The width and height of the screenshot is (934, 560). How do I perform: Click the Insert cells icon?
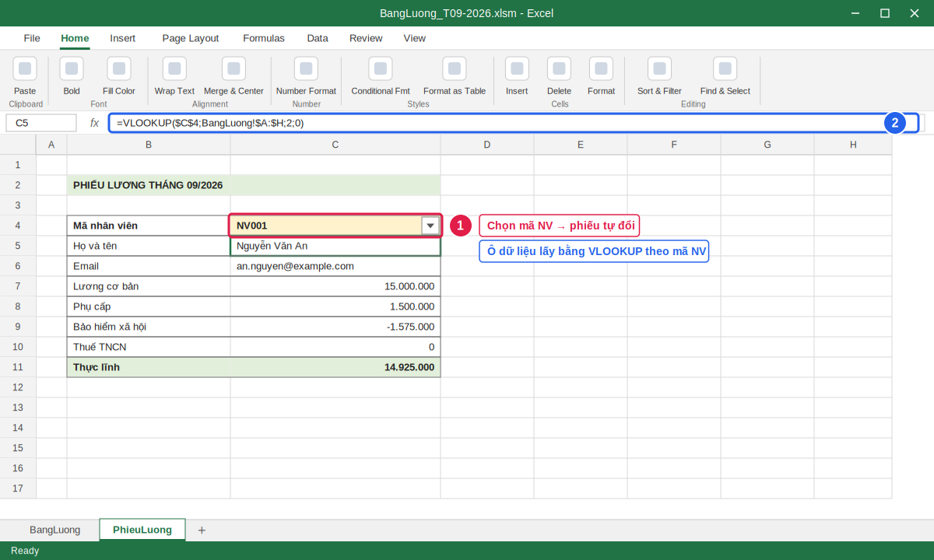[517, 68]
